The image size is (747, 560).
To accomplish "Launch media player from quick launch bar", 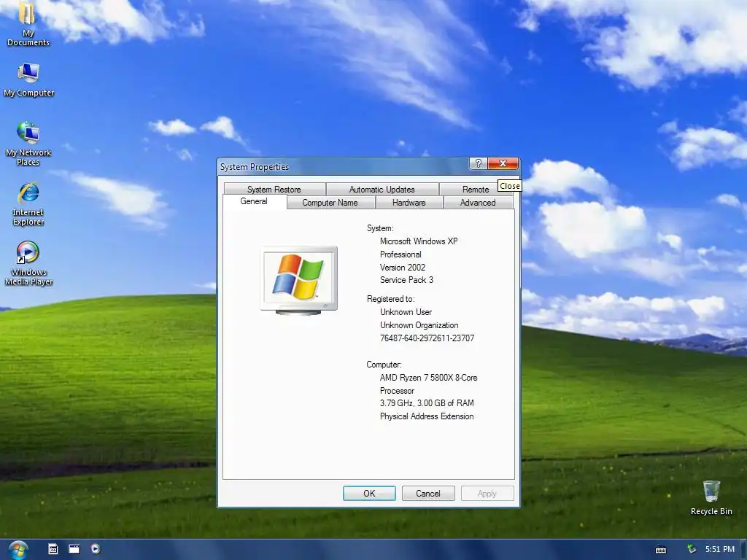I will 96,549.
